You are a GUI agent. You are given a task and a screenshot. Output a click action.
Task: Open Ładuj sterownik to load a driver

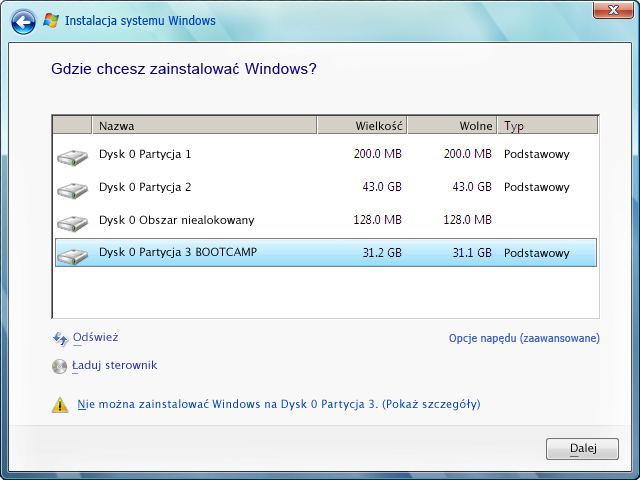(x=114, y=365)
